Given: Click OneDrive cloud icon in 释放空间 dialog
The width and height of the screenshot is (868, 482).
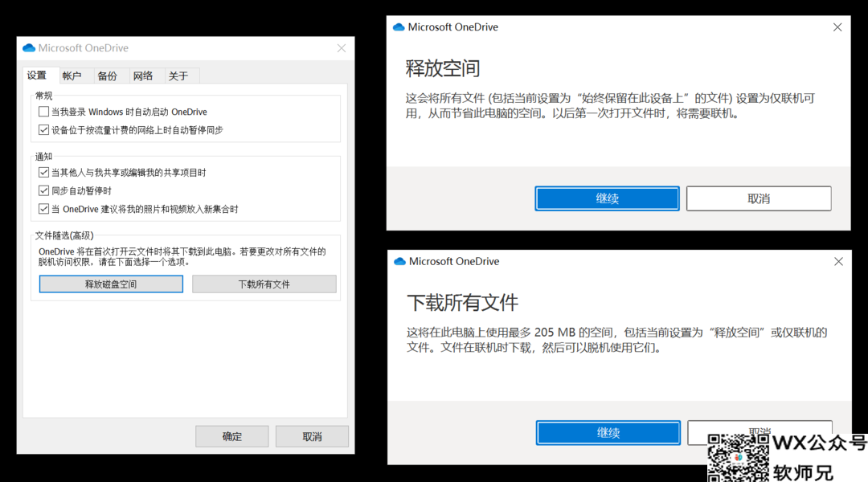Looking at the screenshot, I should 399,27.
